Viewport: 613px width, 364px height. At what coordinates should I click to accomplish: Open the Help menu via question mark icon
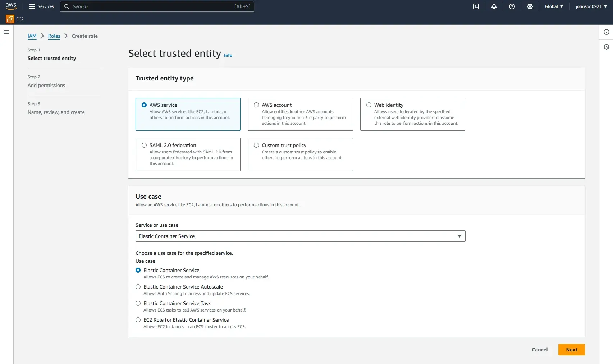click(512, 6)
